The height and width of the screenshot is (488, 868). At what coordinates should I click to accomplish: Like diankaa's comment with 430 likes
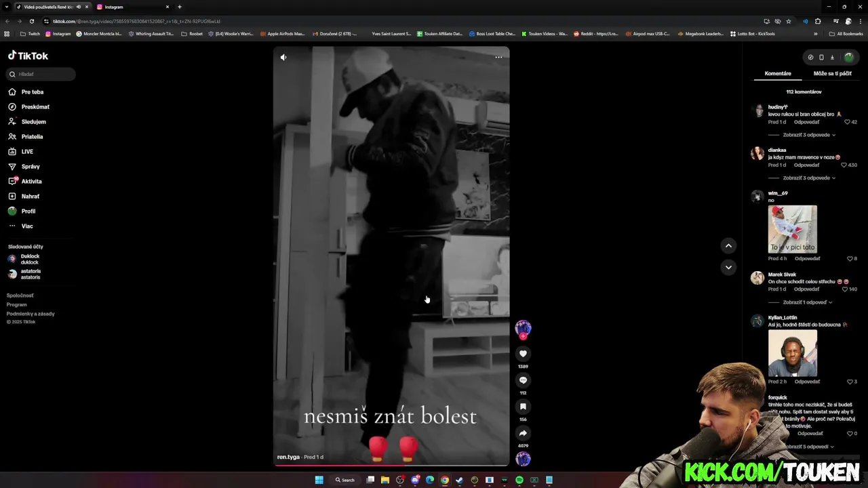click(848, 165)
